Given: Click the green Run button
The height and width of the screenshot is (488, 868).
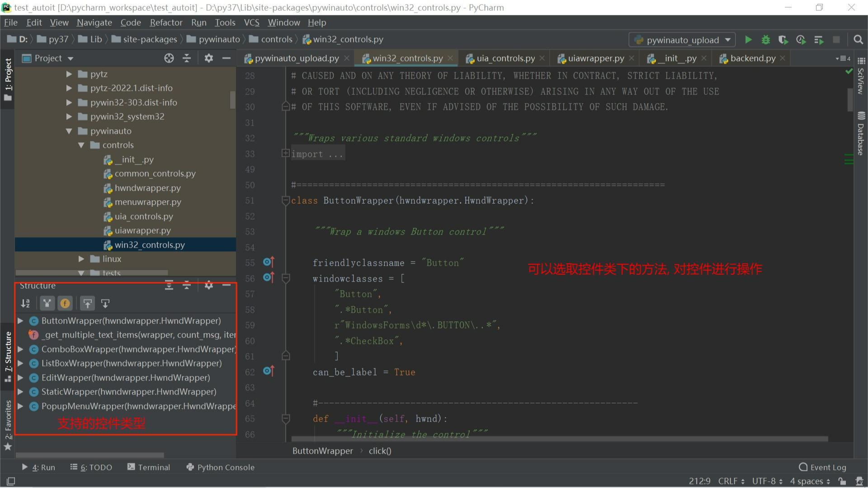Looking at the screenshot, I should pos(748,40).
